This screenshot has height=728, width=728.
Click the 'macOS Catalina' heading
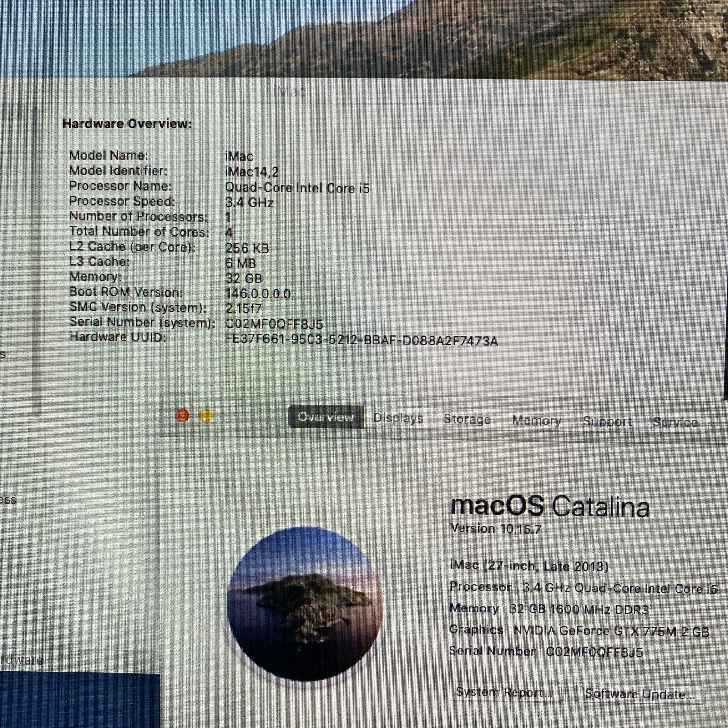tap(550, 506)
